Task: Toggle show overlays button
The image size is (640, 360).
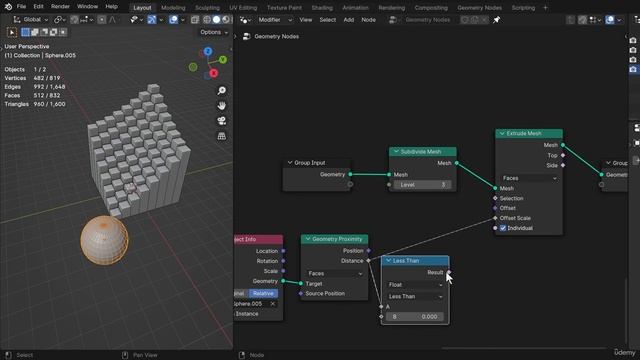Action: 173,20
